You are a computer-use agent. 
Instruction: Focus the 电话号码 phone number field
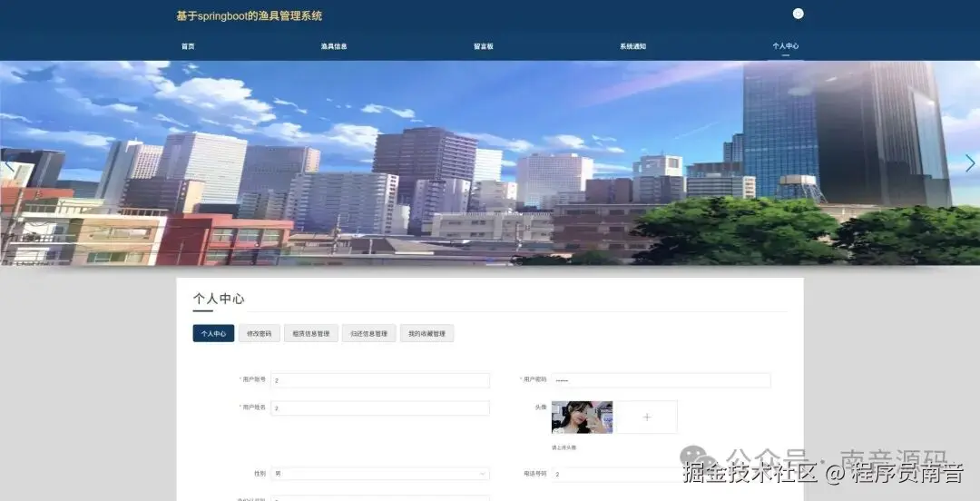[661, 474]
